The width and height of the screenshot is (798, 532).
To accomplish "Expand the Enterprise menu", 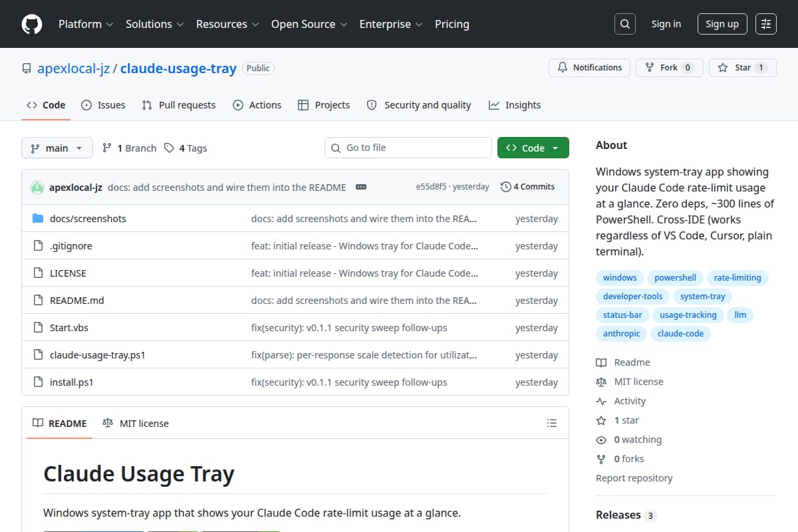I will tap(391, 24).
